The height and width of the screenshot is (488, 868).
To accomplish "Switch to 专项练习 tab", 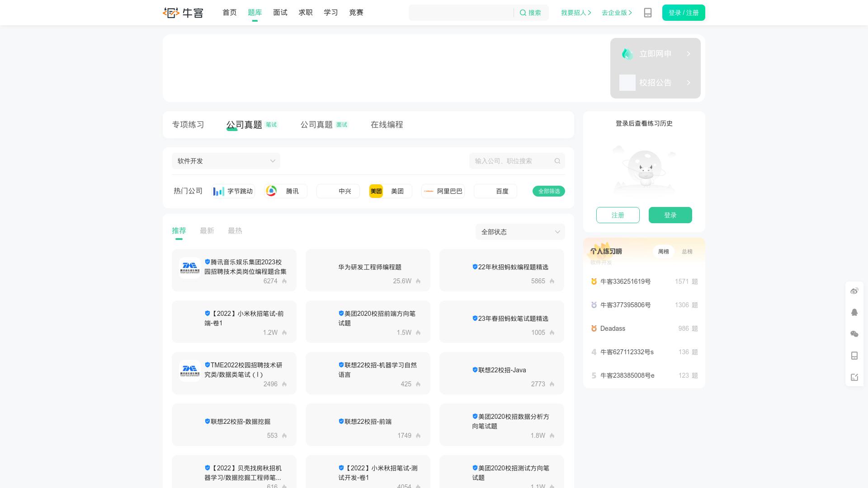I will tap(188, 125).
